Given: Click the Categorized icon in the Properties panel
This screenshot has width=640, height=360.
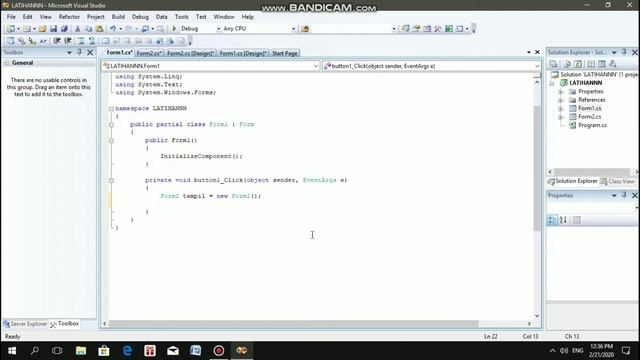Looking at the screenshot, I should click(552, 220).
